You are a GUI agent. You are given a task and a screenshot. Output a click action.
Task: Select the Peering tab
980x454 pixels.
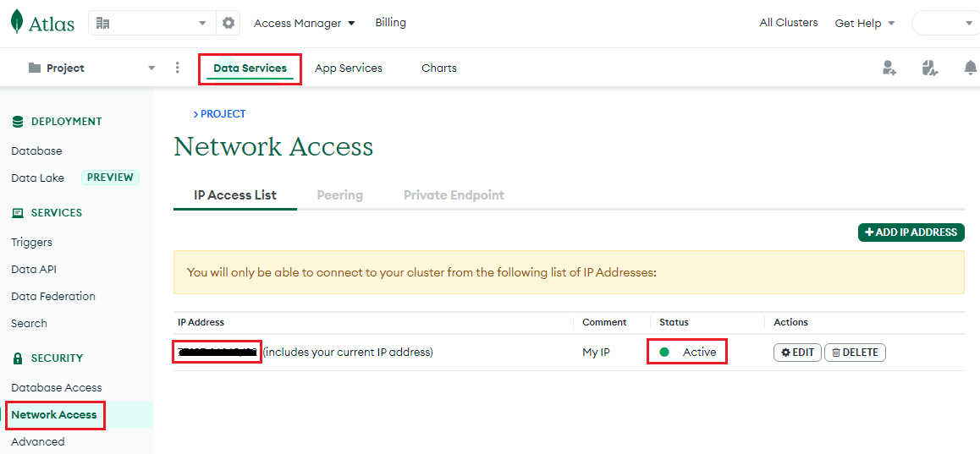click(x=339, y=194)
